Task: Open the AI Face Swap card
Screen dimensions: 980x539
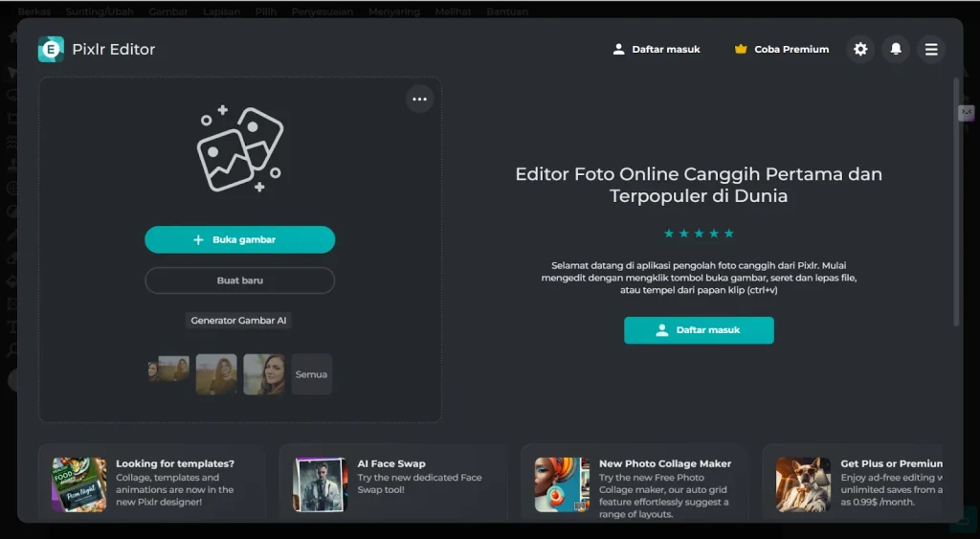Action: point(393,483)
